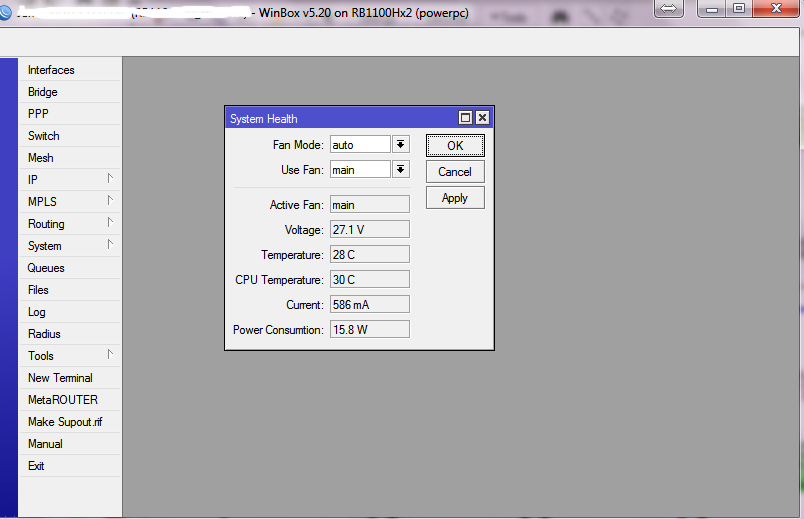The height and width of the screenshot is (519, 804).
Task: Expand the MPLS submenu
Action: point(70,202)
